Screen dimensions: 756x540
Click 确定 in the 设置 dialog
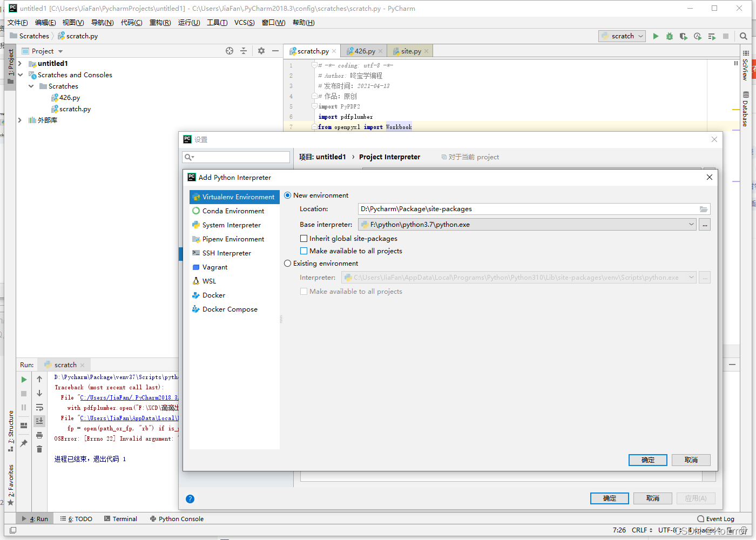[x=610, y=498]
